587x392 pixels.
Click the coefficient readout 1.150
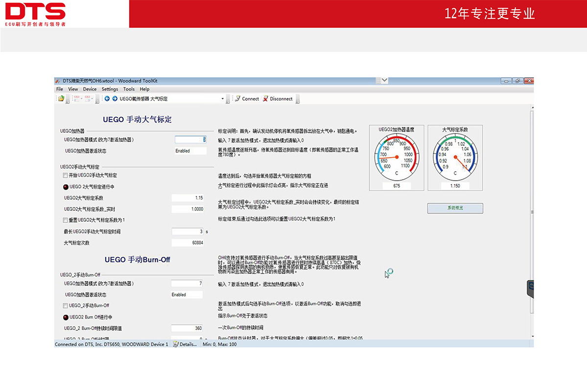pos(455,186)
